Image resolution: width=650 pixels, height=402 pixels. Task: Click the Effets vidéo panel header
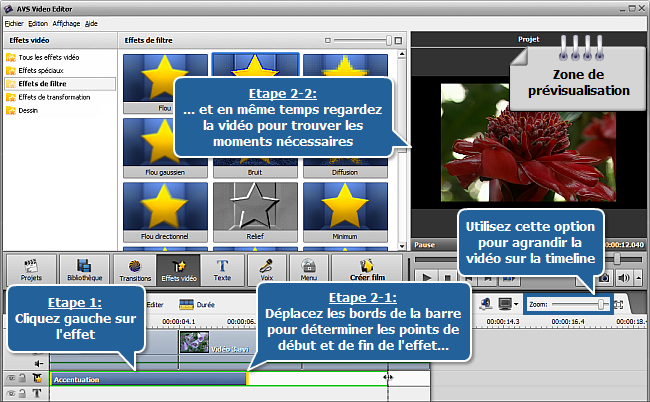29,40
